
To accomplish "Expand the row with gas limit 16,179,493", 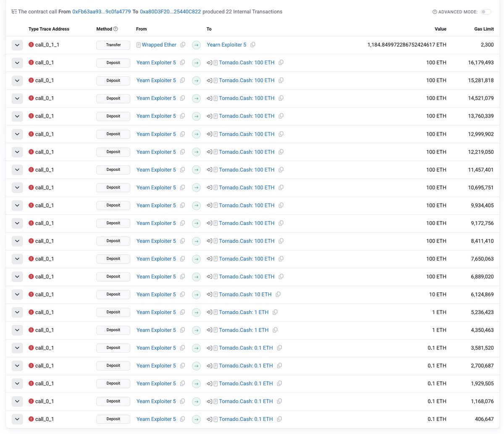I will tap(17, 63).
